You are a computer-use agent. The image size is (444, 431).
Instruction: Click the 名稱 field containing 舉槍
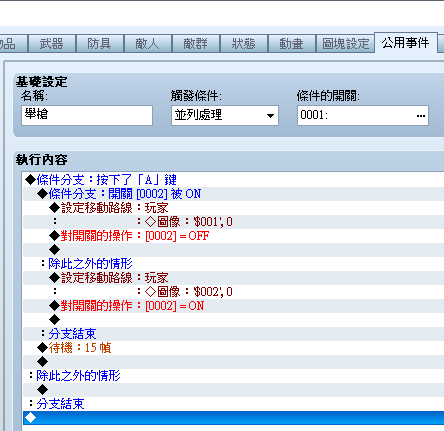point(87,115)
